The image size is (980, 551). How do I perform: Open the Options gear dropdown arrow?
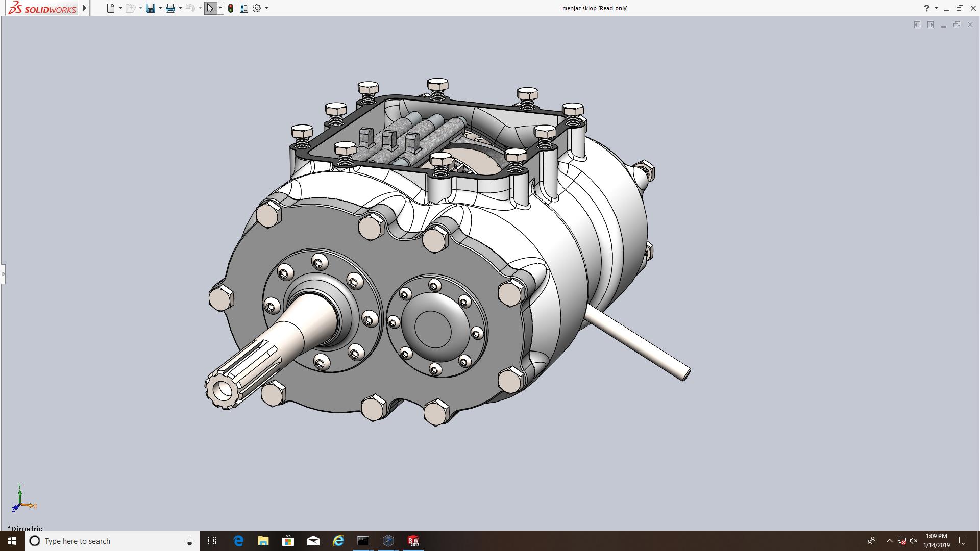pyautogui.click(x=266, y=8)
